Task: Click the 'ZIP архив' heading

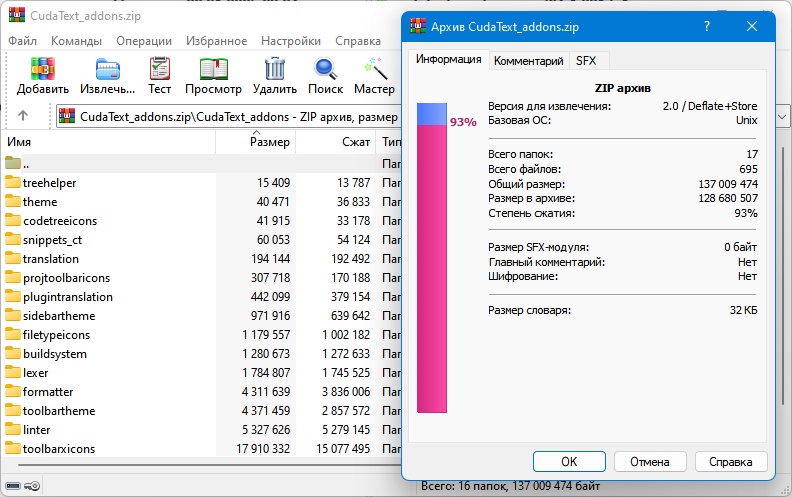Action: [x=622, y=88]
